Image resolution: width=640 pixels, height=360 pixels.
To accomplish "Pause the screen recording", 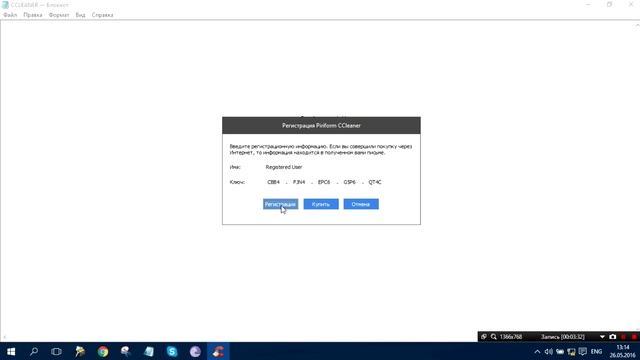I will (623, 337).
